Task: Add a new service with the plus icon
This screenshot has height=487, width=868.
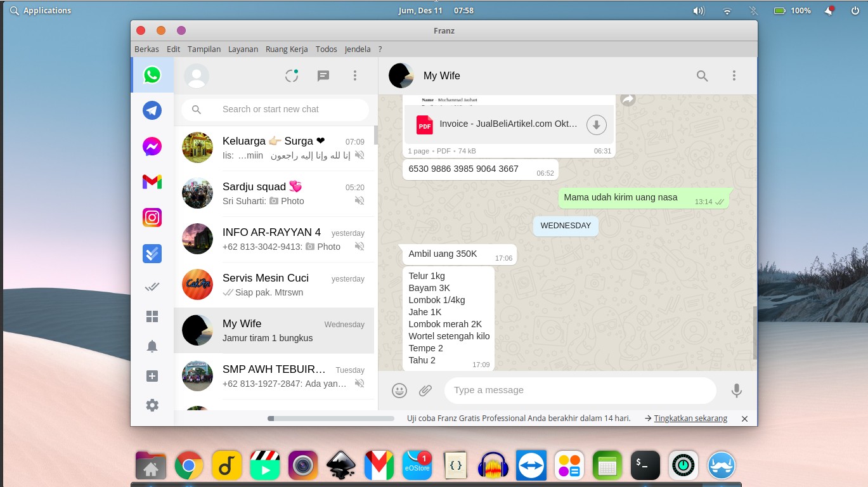Action: click(152, 376)
